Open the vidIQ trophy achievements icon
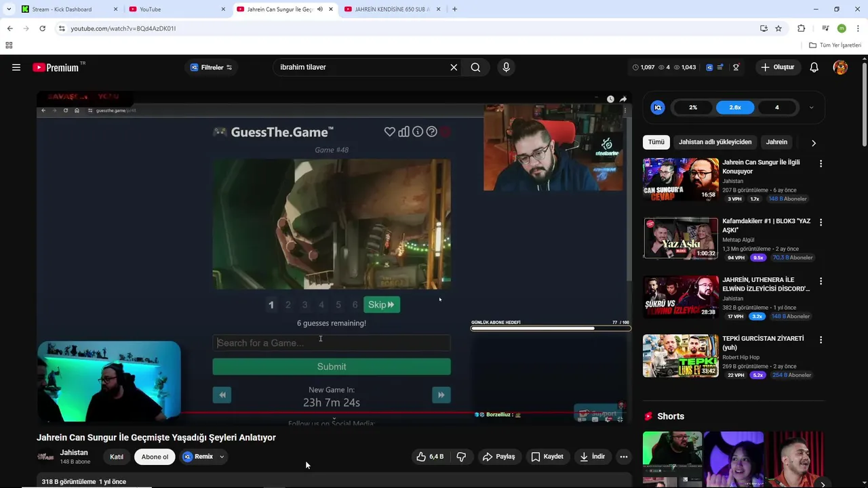Screen dimensions: 868x488 pos(736,67)
